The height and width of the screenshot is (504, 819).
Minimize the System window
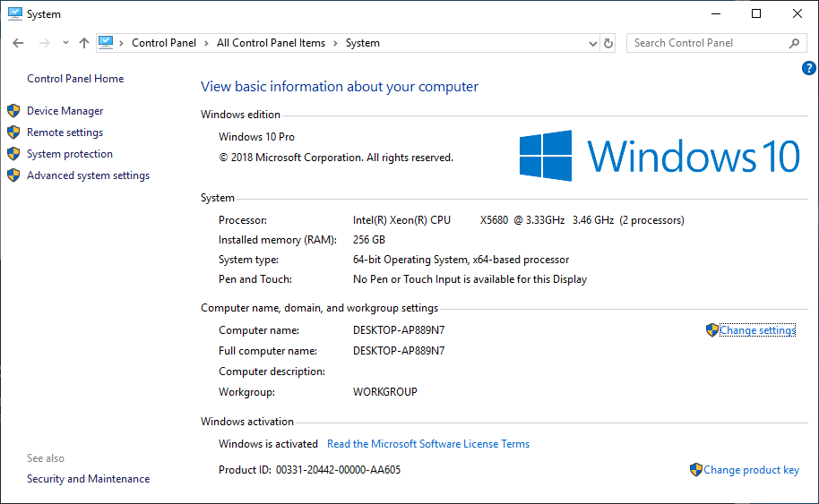[x=716, y=13]
